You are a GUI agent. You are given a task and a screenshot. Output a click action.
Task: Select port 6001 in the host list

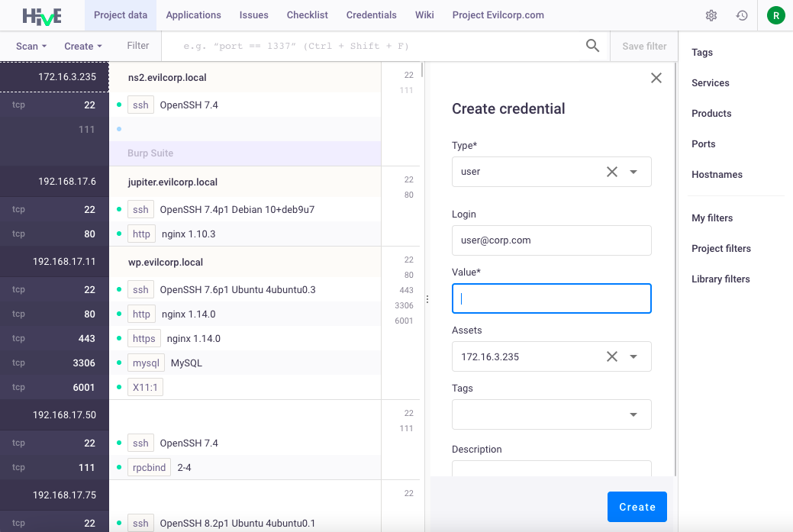pyautogui.click(x=55, y=388)
